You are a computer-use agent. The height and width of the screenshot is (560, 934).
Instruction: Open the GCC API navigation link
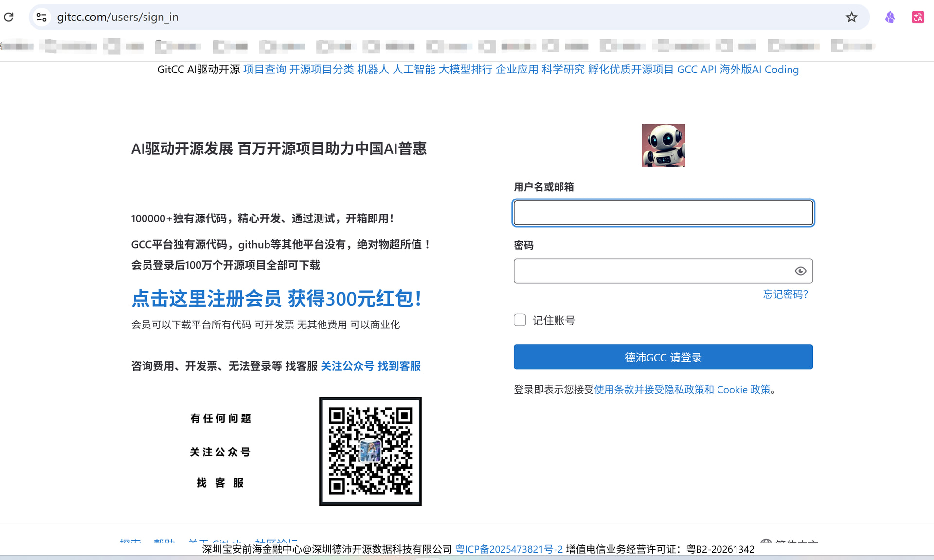pos(697,70)
